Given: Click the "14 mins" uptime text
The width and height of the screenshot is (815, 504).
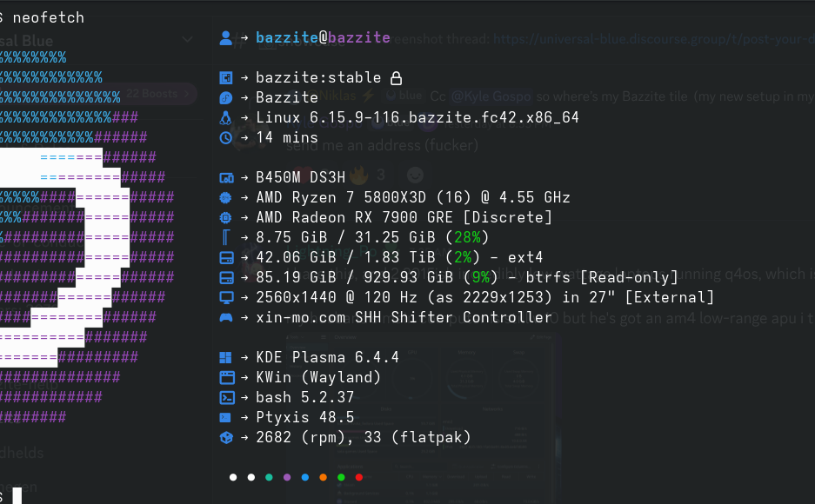Looking at the screenshot, I should tap(287, 137).
